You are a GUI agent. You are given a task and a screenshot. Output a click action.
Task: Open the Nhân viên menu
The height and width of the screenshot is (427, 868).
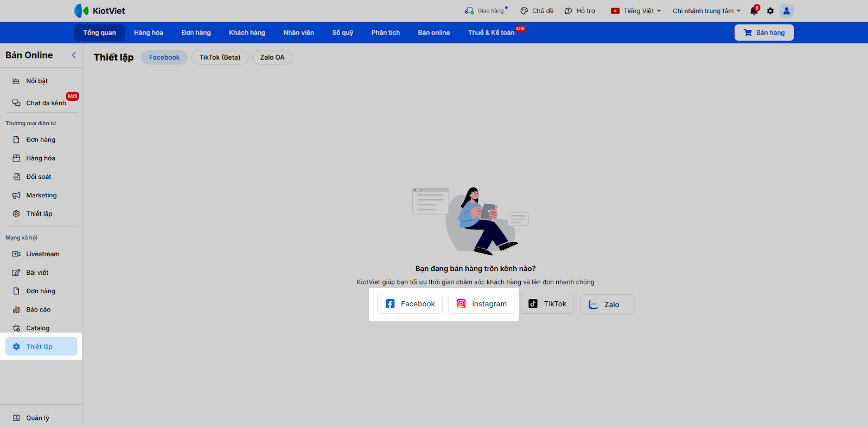[299, 33]
